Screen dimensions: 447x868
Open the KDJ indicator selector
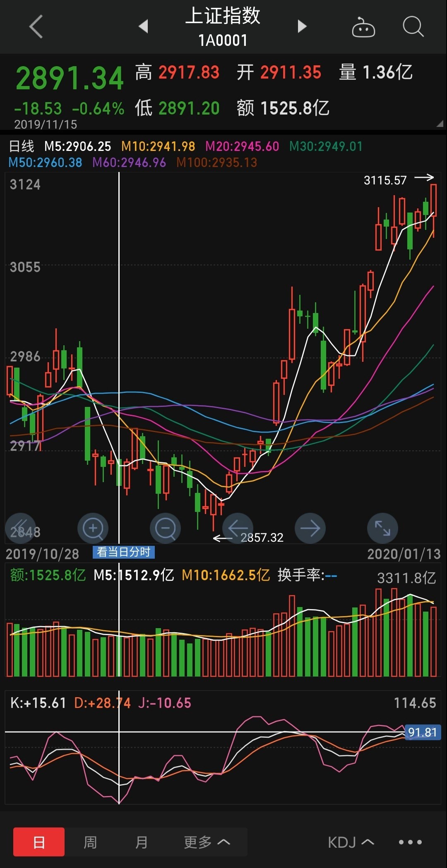tap(351, 842)
